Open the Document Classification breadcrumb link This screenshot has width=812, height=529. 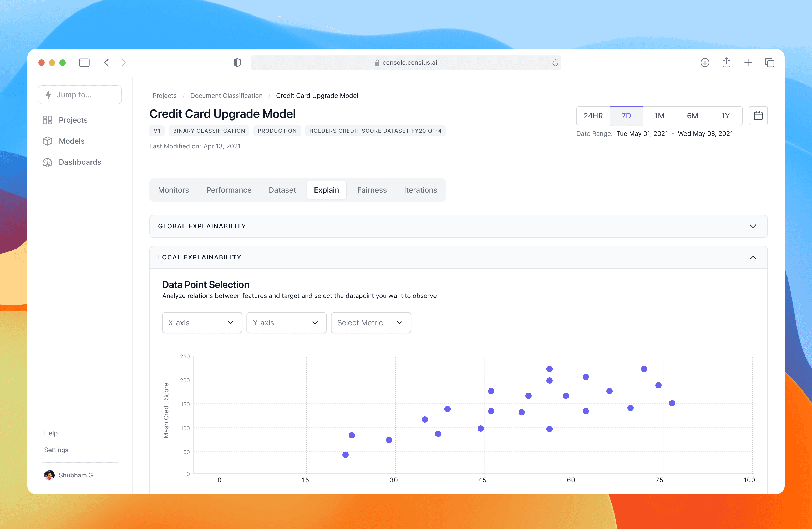tap(226, 96)
